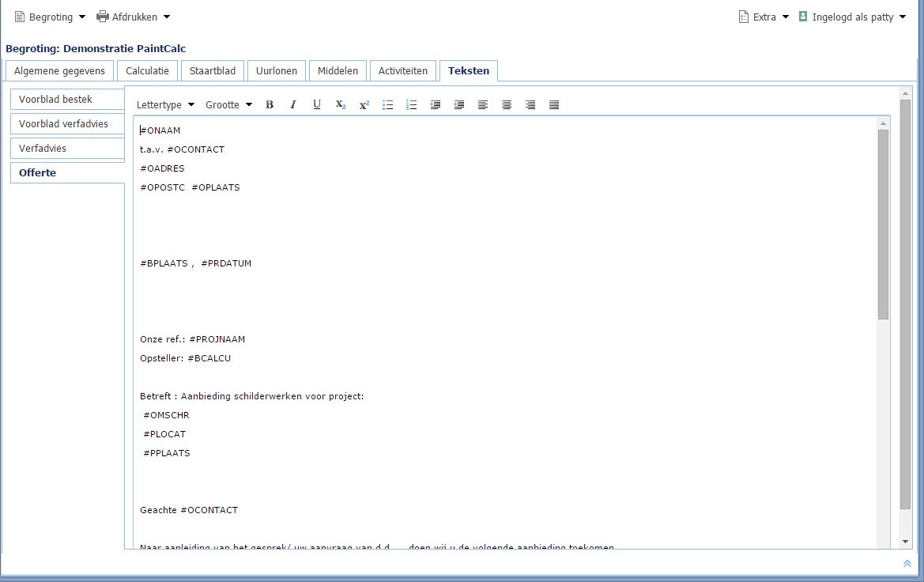This screenshot has width=924, height=582.
Task: Toggle bold formatting in the editor toolbar
Action: [270, 104]
